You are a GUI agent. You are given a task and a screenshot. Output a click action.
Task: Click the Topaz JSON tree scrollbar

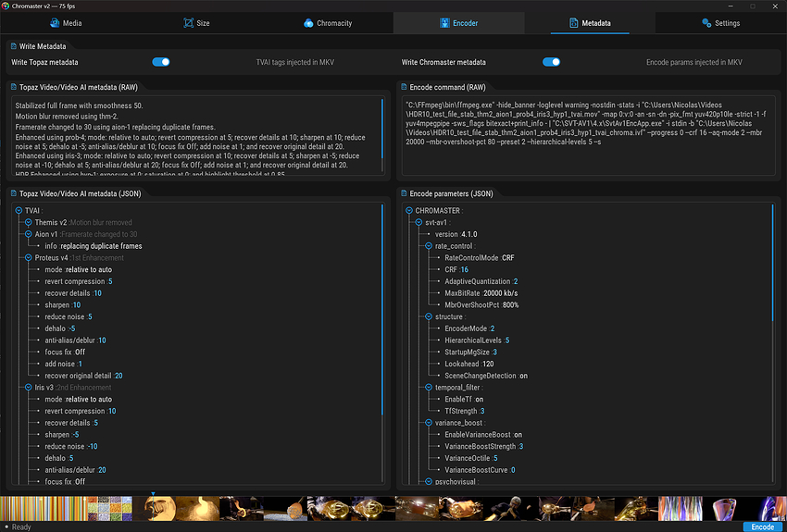point(382,310)
